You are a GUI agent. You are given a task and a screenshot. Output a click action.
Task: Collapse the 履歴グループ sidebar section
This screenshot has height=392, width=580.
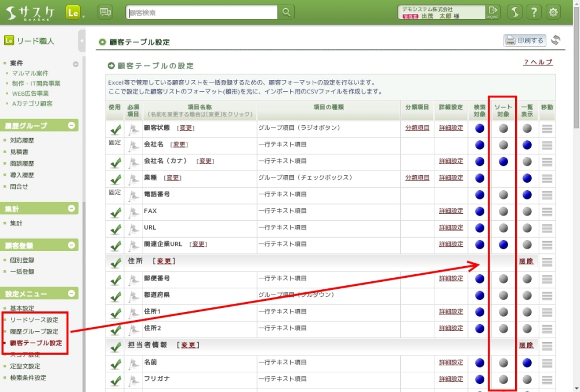click(x=71, y=125)
